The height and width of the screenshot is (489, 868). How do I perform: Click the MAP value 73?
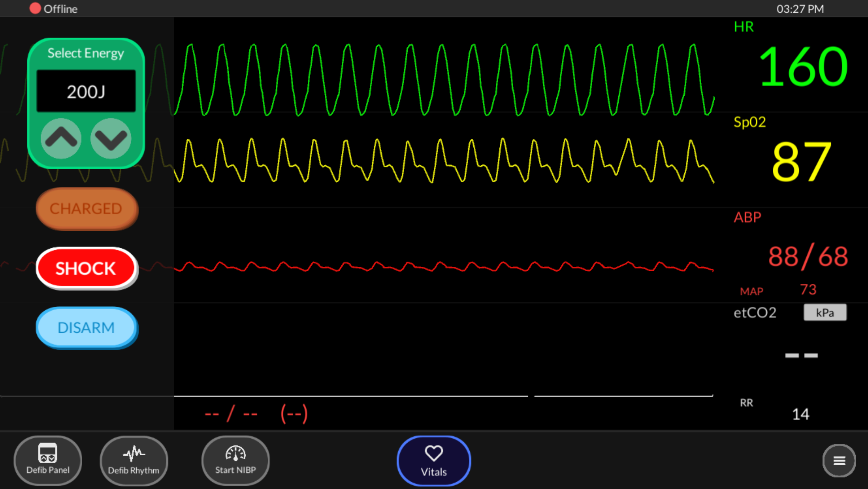click(x=808, y=290)
